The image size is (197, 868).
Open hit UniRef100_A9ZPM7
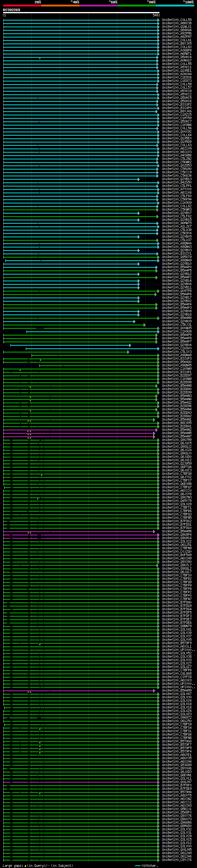pos(177,37)
